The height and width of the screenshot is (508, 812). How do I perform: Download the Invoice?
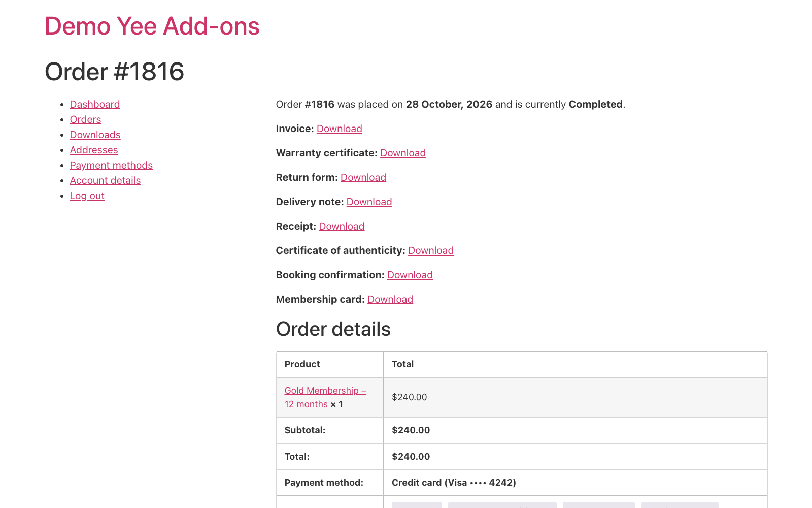pyautogui.click(x=340, y=129)
